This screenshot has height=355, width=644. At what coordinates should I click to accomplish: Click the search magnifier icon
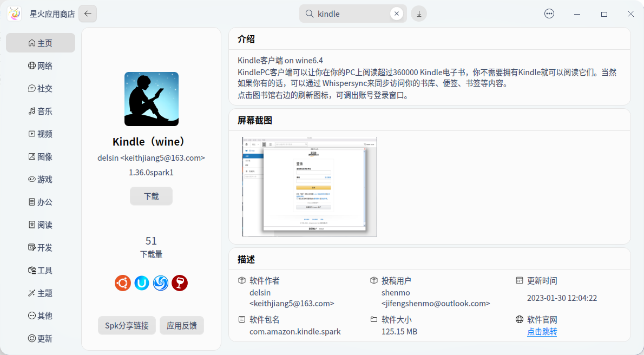click(x=309, y=14)
